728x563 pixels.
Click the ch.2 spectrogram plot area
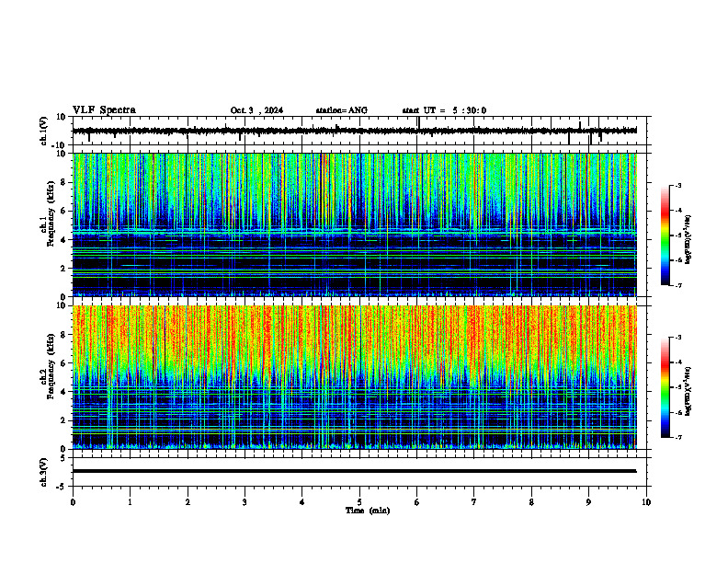355,377
